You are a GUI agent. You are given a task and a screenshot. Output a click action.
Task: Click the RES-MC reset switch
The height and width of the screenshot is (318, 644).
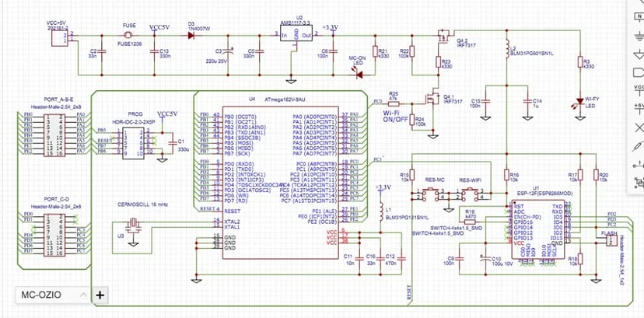(436, 194)
